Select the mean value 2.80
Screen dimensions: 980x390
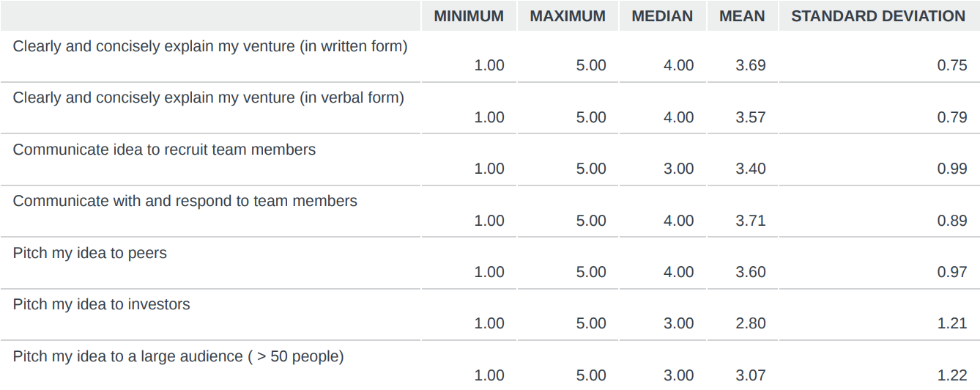click(x=751, y=323)
